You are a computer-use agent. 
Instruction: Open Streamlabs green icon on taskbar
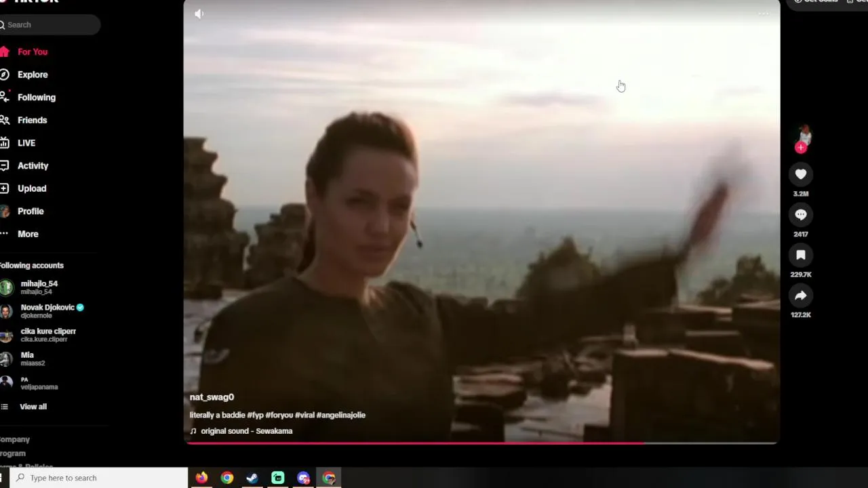click(278, 478)
